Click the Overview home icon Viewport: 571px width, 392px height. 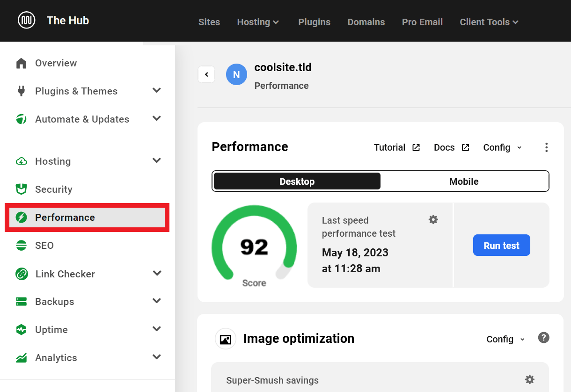tap(21, 63)
